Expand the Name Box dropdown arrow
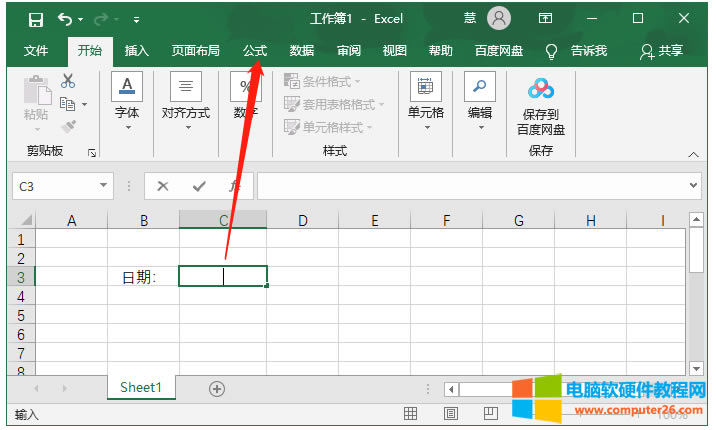 coord(104,186)
